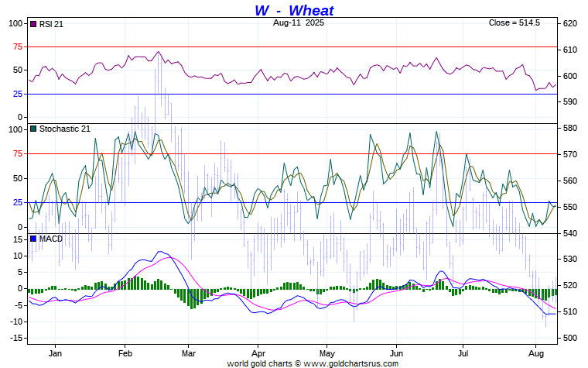Click the 15 label on MACD axis
This screenshot has width=588, height=368.
coord(18,239)
